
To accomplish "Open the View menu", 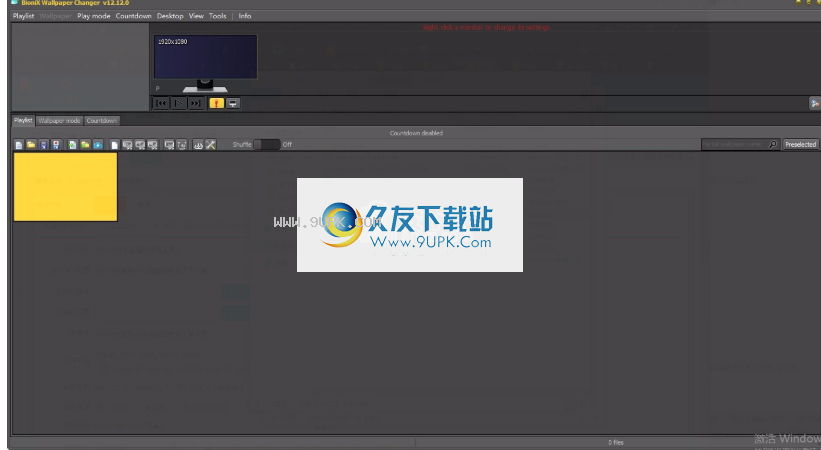I will click(x=196, y=16).
